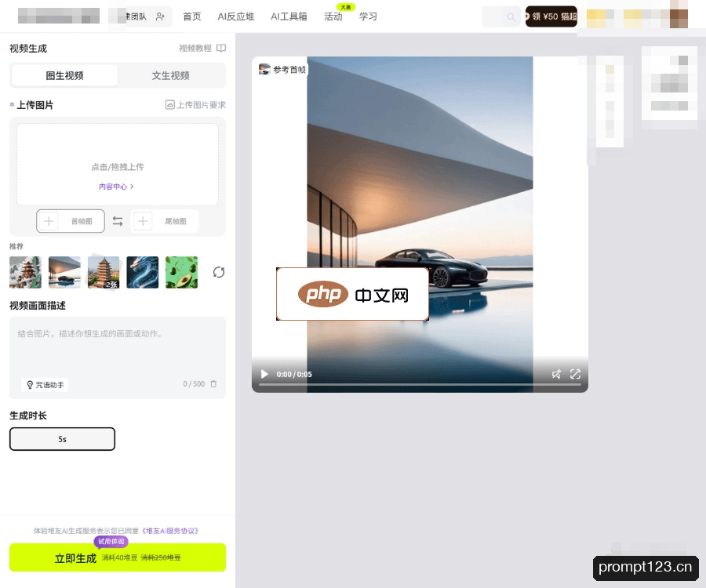Click the search magnifier icon
Image resolution: width=706 pixels, height=588 pixels.
[511, 17]
